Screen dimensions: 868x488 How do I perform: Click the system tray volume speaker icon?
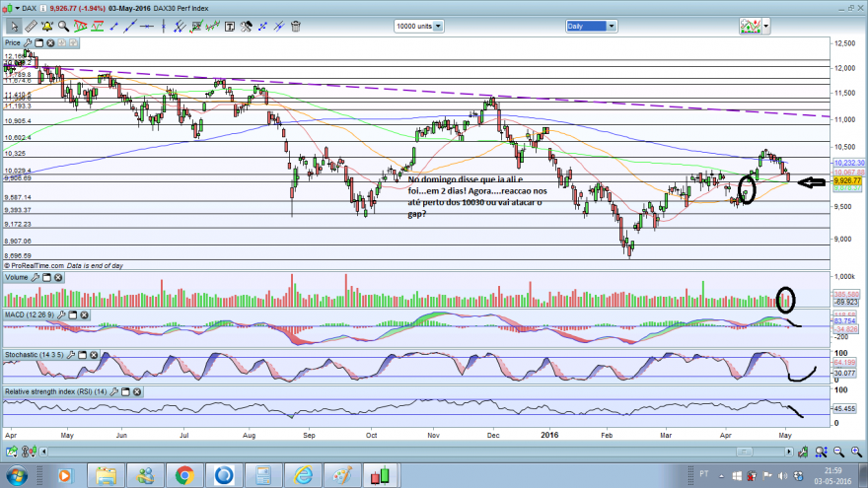pos(782,476)
